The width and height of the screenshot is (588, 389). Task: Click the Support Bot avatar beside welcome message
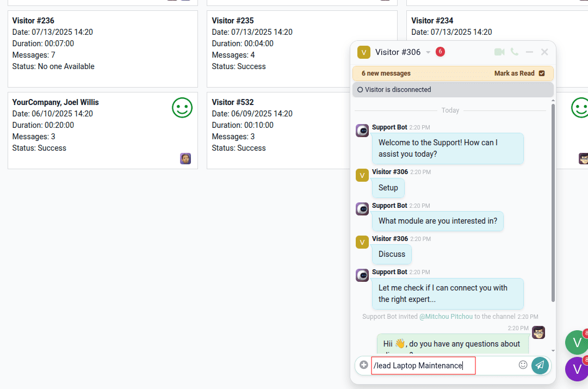pyautogui.click(x=362, y=131)
